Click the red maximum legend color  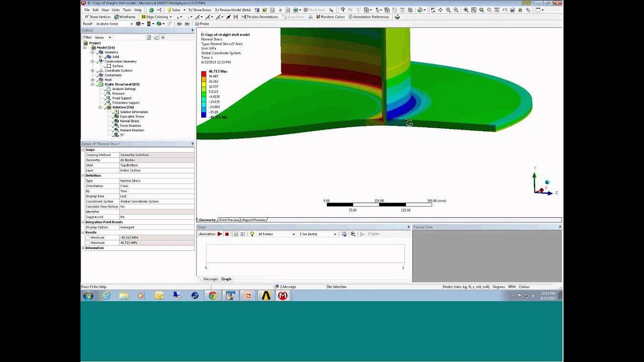[204, 74]
